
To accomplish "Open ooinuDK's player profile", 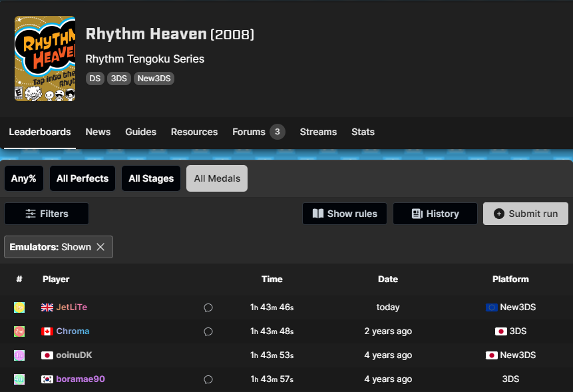I will pos(74,355).
